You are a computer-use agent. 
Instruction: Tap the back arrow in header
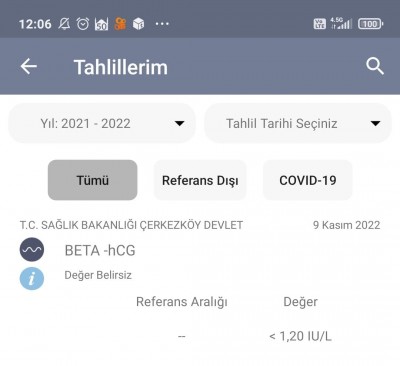[29, 66]
